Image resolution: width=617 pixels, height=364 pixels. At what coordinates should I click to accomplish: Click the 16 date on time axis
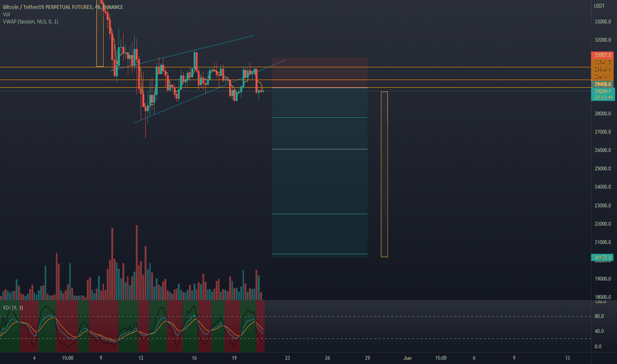point(194,358)
